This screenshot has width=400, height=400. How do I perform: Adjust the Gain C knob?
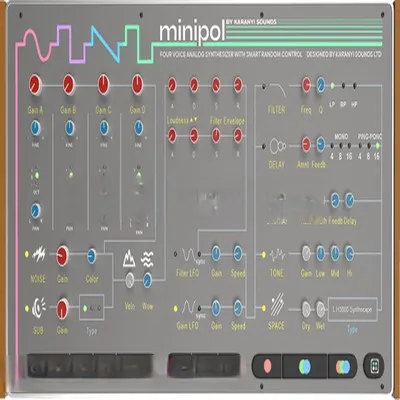coord(103,85)
